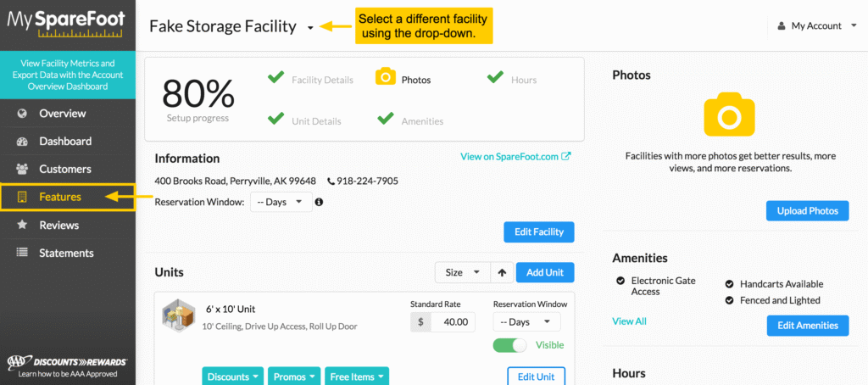The width and height of the screenshot is (868, 385).
Task: Click the Hours green checkmark
Action: pos(495,77)
